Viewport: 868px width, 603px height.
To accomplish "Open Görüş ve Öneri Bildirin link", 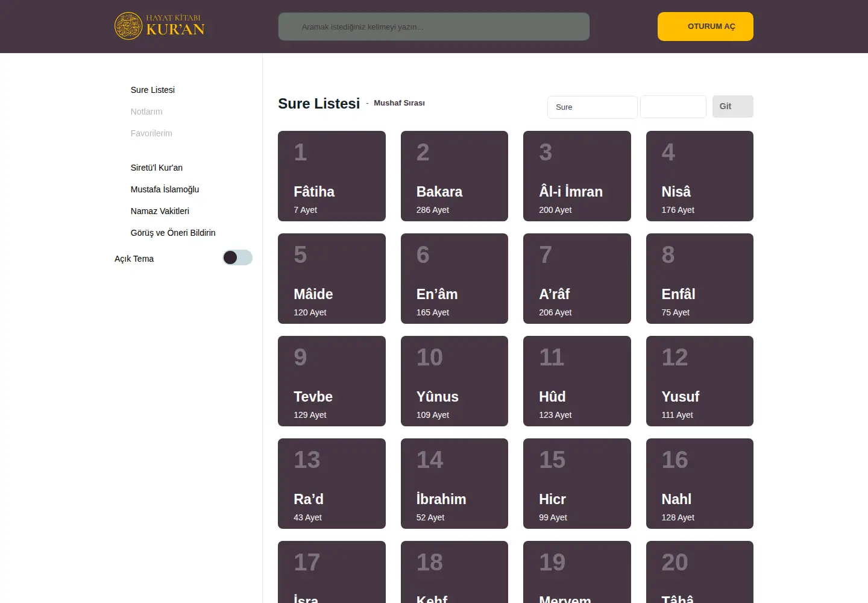I will click(173, 233).
